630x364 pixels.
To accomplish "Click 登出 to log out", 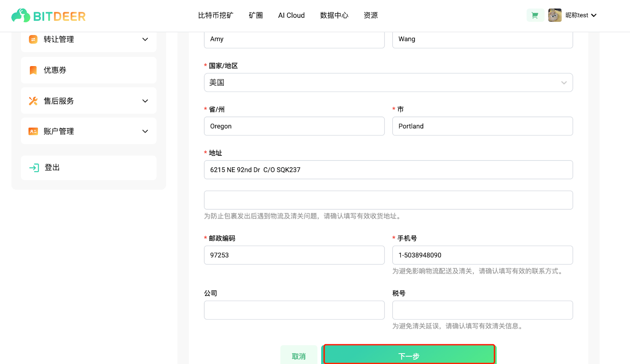I will (89, 168).
